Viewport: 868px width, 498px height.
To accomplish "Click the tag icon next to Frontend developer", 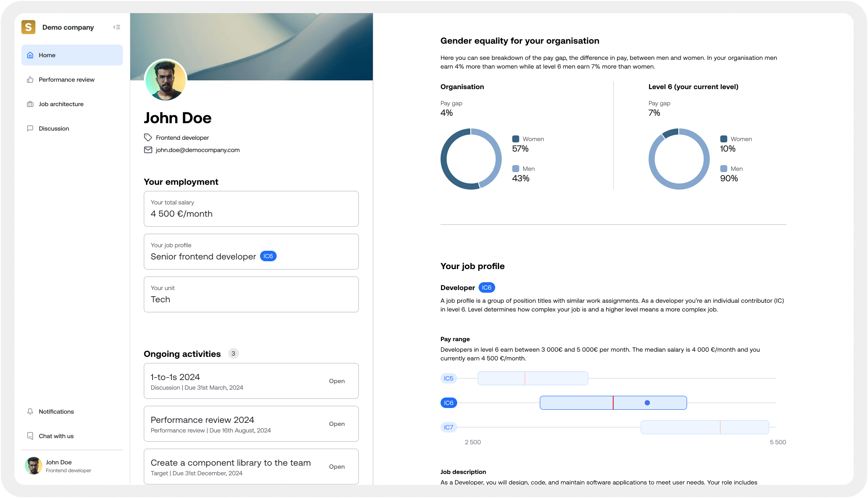I will coord(148,138).
